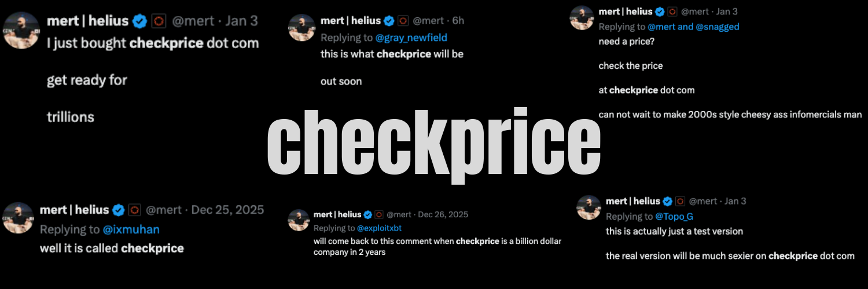Visit the @ixmuhan profile mention

click(x=131, y=229)
